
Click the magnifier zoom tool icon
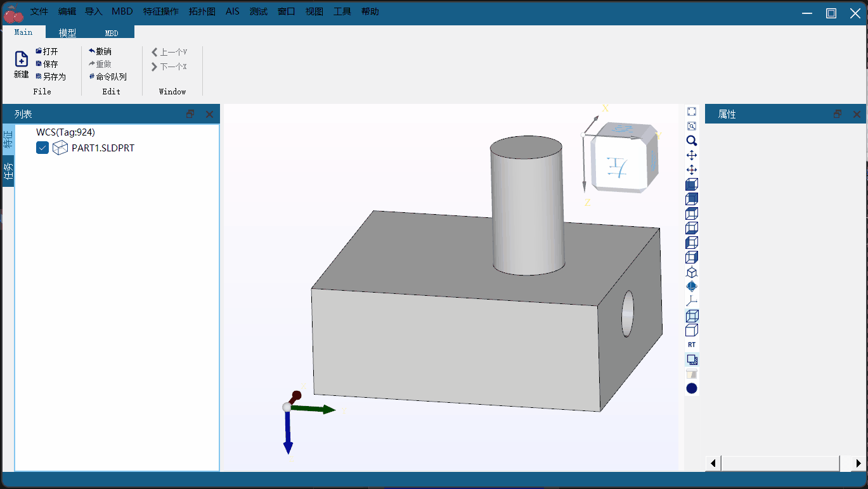click(692, 141)
